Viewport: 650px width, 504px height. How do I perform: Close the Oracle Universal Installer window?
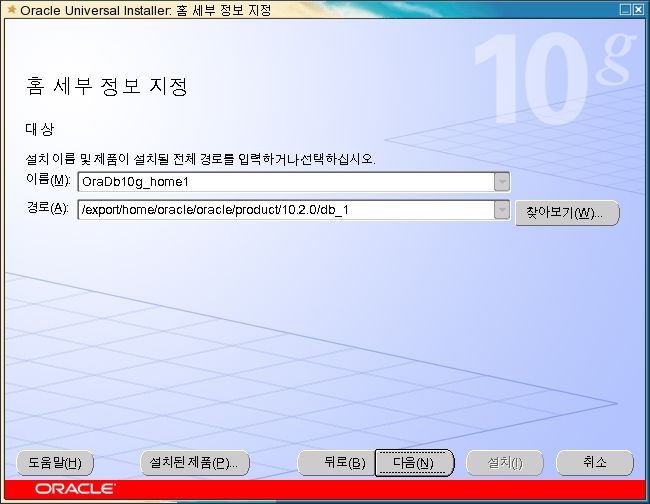coord(638,9)
